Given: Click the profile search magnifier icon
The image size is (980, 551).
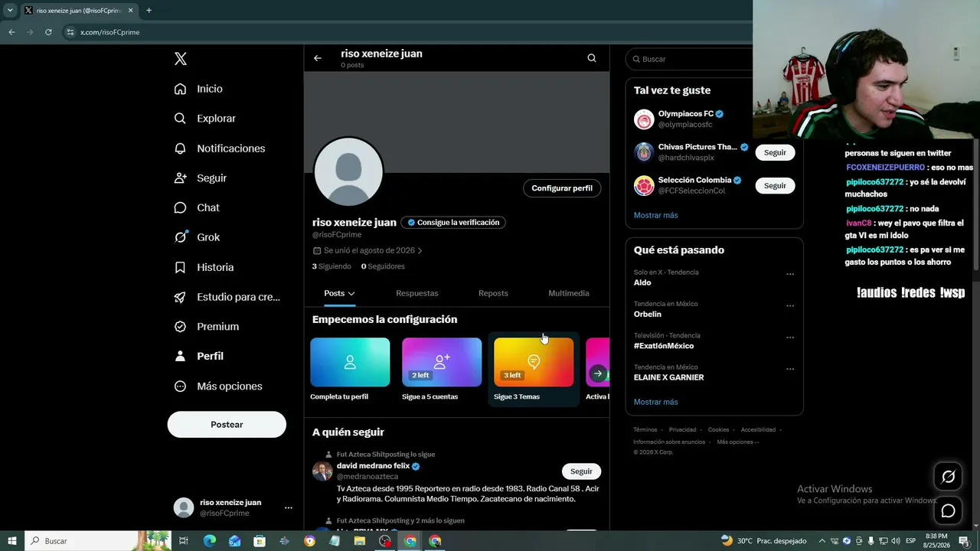Looking at the screenshot, I should point(592,58).
